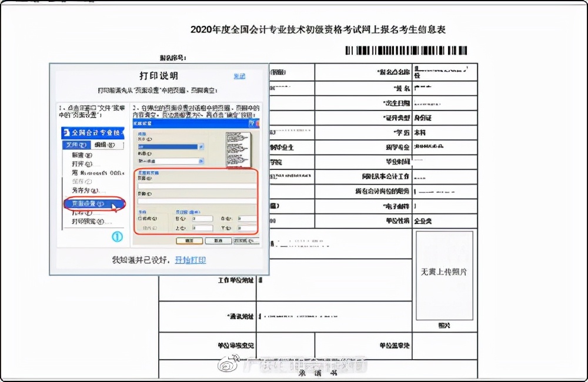Screen dimensions: 588x382
Task: Click the 确定 button to confirm page settings
Action: click(189, 241)
